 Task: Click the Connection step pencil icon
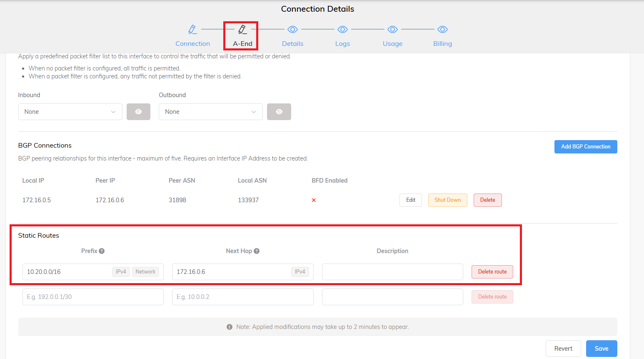192,30
